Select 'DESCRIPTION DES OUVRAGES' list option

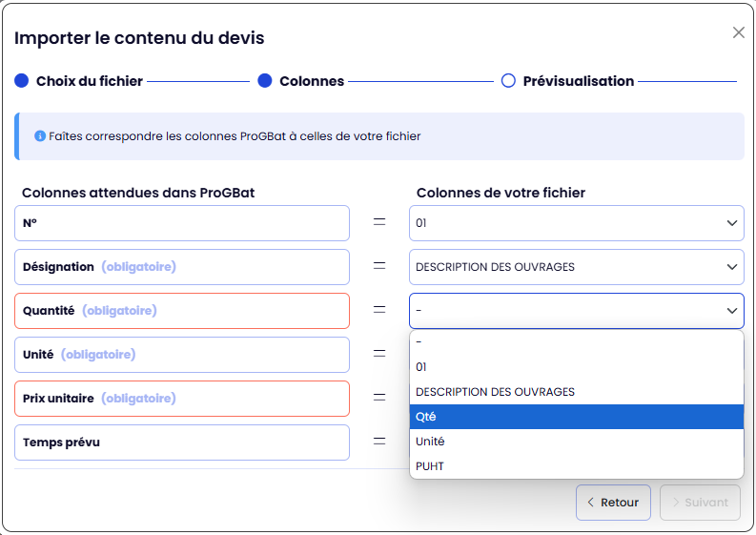576,392
